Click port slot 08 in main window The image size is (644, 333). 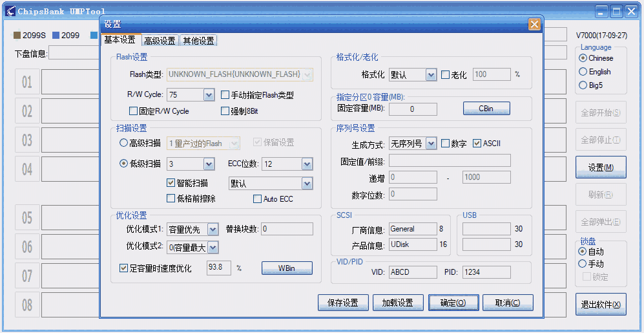pyautogui.click(x=27, y=305)
